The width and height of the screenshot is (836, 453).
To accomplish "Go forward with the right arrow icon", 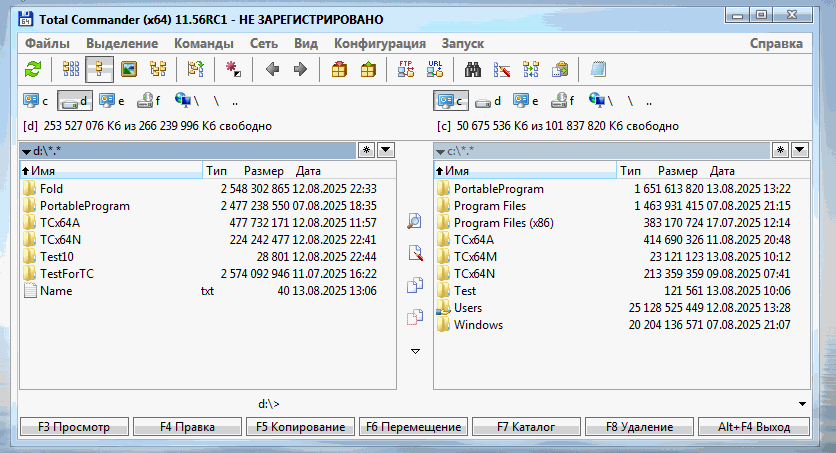I will click(300, 69).
